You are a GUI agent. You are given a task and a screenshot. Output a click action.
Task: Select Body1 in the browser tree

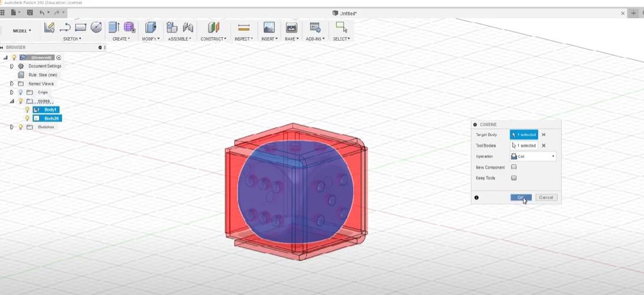pos(46,110)
